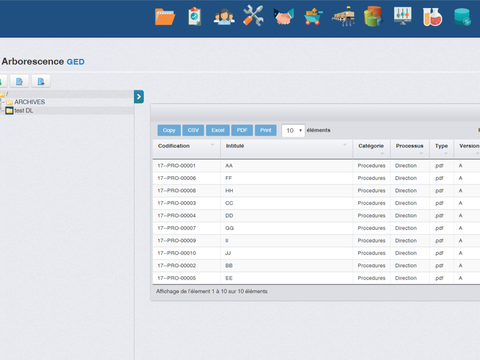Open the shopping cart purchasing module
This screenshot has width=480, height=360.
tap(313, 17)
